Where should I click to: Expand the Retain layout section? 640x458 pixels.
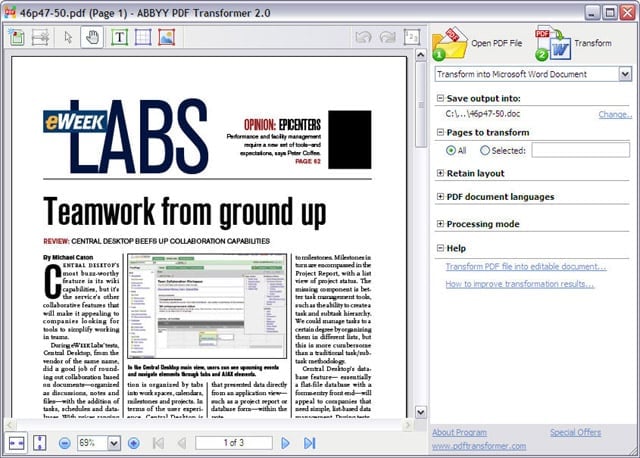(x=440, y=173)
